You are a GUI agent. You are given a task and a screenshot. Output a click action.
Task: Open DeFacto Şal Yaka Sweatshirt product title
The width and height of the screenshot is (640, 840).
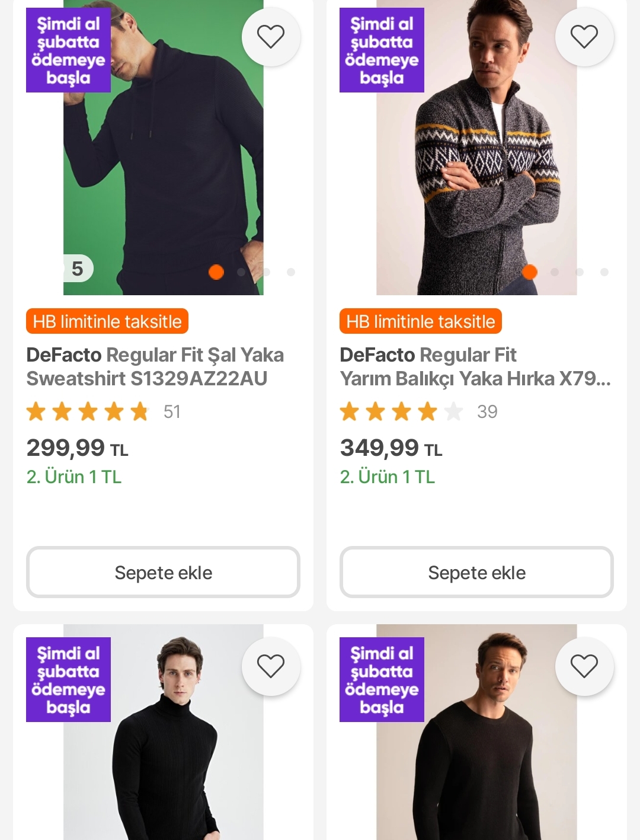[x=155, y=366]
